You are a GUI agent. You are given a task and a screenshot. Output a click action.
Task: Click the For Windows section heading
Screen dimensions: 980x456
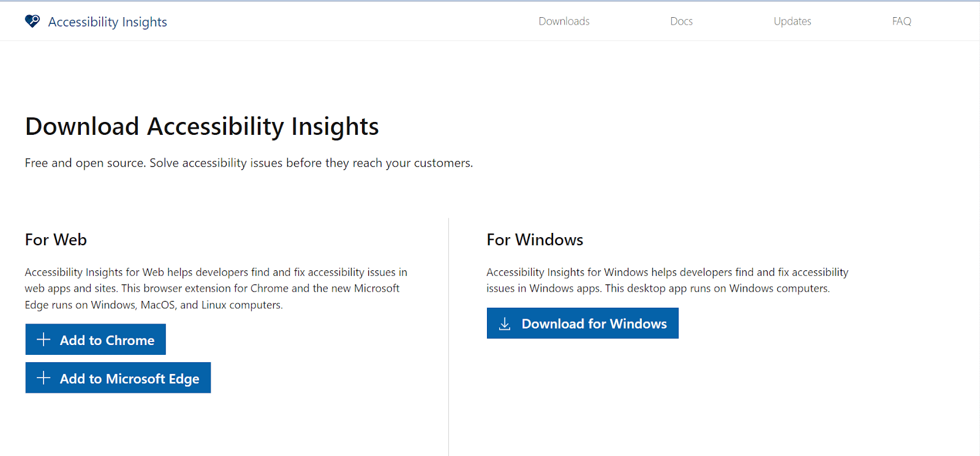pyautogui.click(x=534, y=240)
